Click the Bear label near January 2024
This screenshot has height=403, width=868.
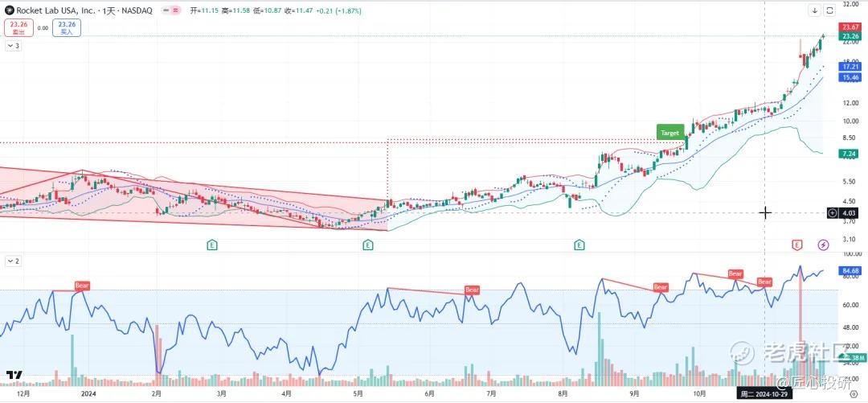[82, 286]
